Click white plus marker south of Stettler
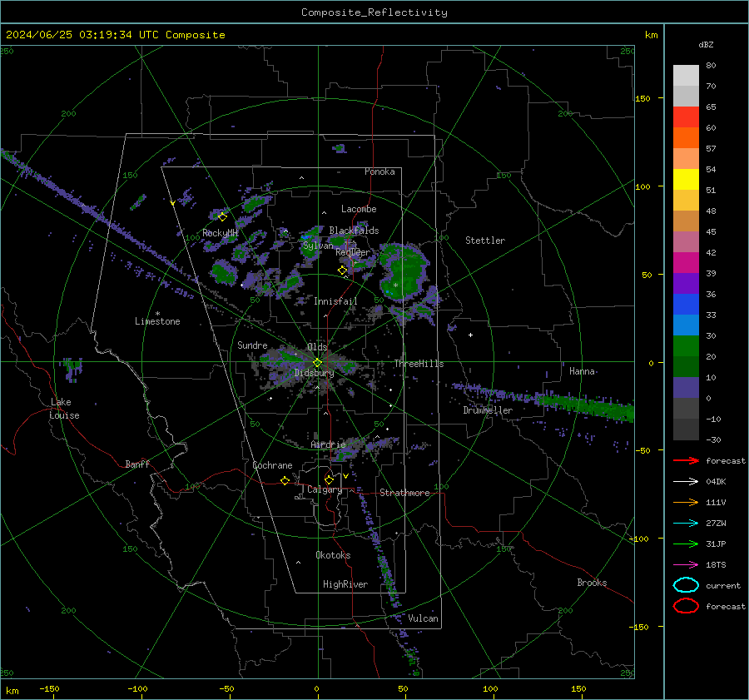Screen dimensions: 749x700 [x=470, y=335]
